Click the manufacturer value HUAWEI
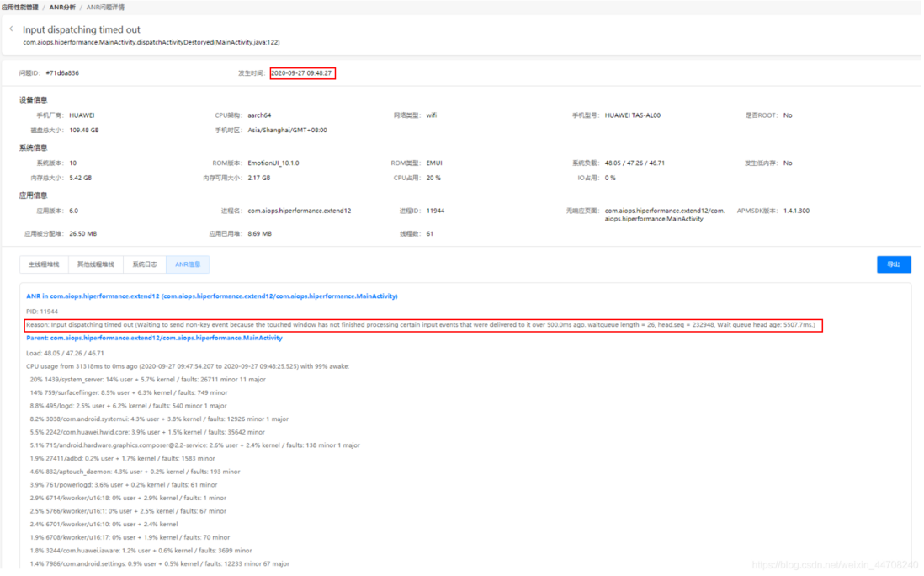The image size is (924, 576). click(82, 115)
